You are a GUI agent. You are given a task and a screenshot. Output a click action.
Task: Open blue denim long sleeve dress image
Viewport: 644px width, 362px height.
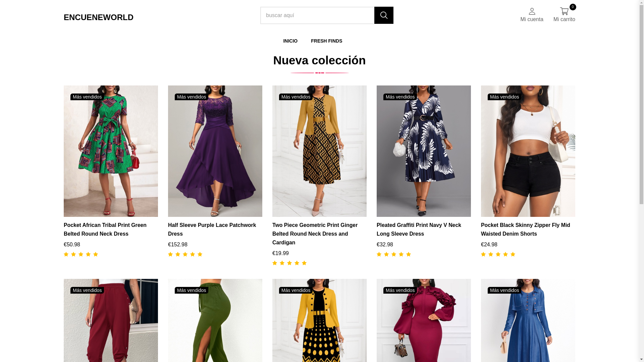[528, 320]
